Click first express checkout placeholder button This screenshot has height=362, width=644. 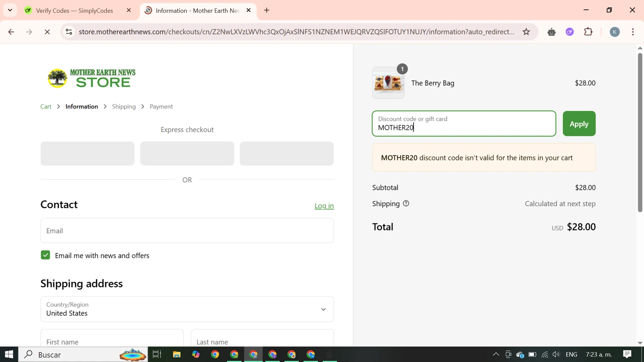[88, 154]
